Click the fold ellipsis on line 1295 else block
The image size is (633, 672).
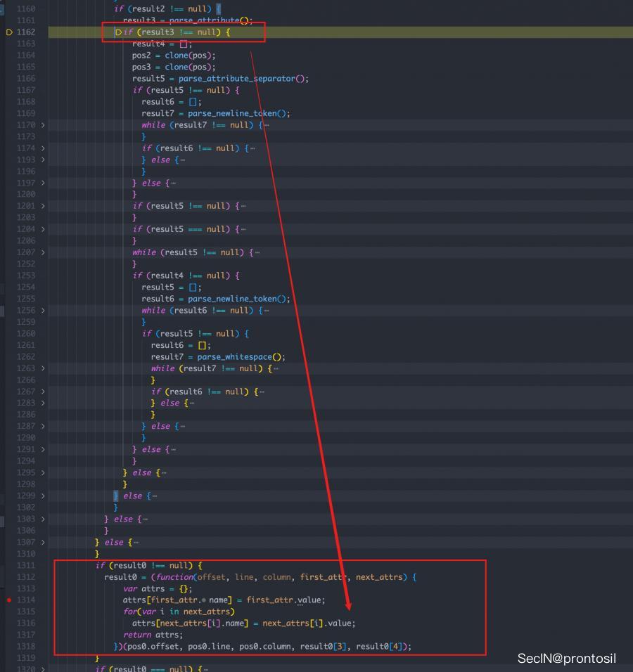[x=164, y=472]
